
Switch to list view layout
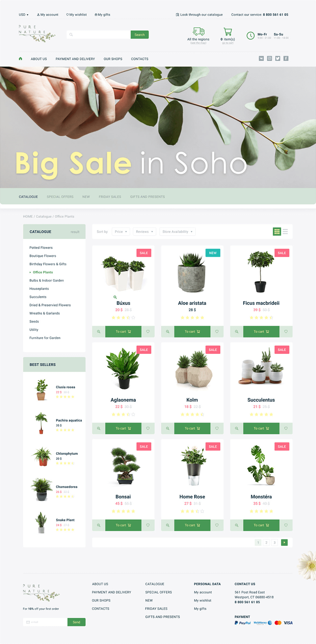pos(285,232)
